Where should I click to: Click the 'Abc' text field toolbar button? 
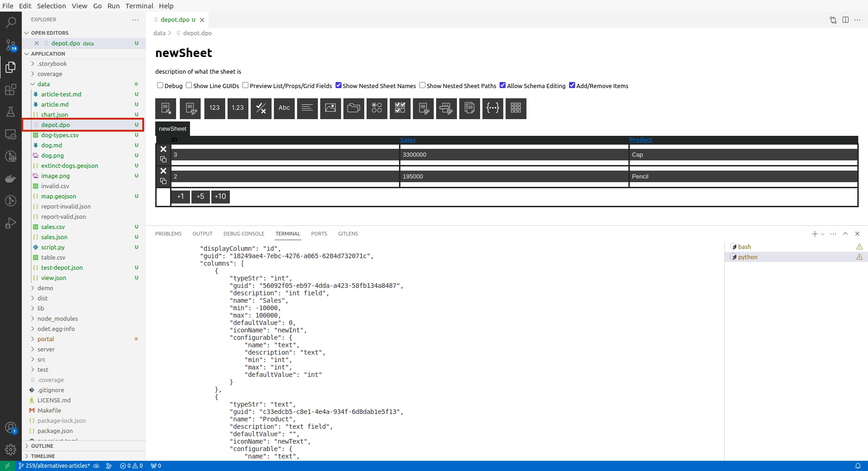click(x=284, y=108)
